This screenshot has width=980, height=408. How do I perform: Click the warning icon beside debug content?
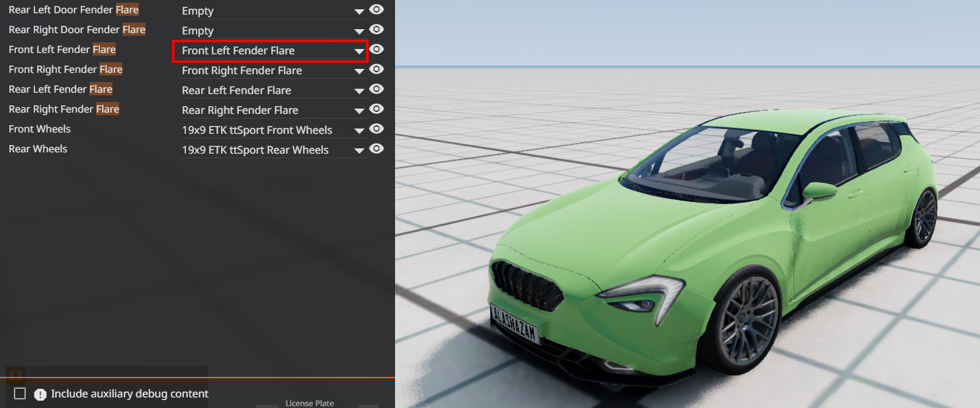[40, 394]
